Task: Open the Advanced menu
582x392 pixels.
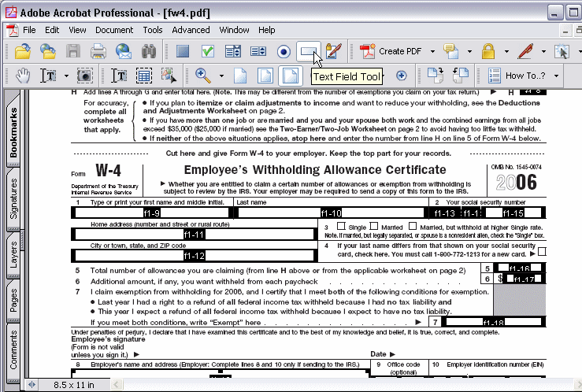Action: [x=191, y=30]
